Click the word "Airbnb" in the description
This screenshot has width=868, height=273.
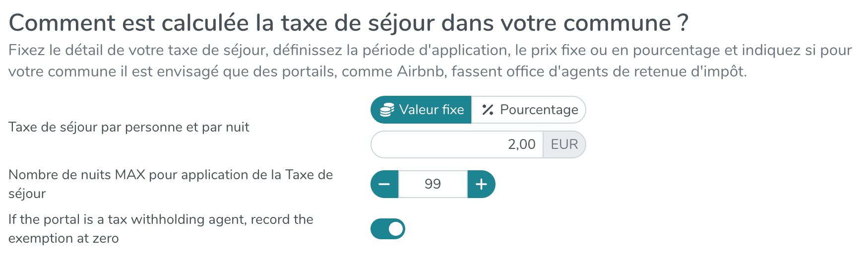pos(420,71)
